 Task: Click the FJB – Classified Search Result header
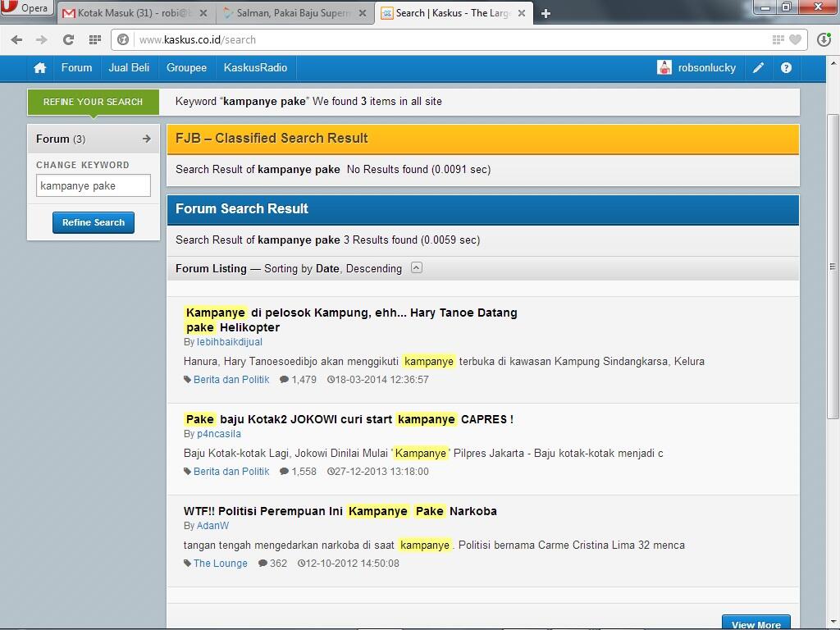pyautogui.click(x=482, y=139)
